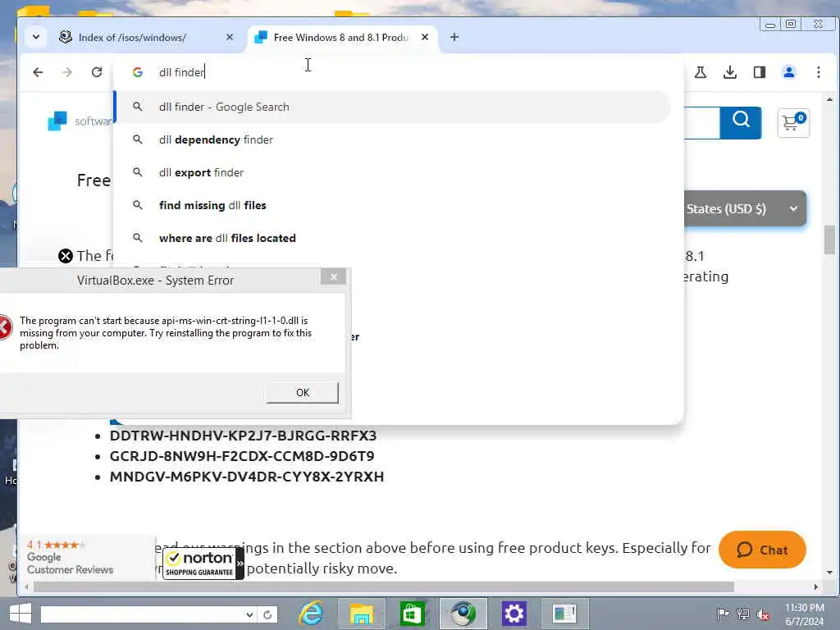The width and height of the screenshot is (840, 630).
Task: Open File Explorer from the taskbar
Action: [x=362, y=614]
